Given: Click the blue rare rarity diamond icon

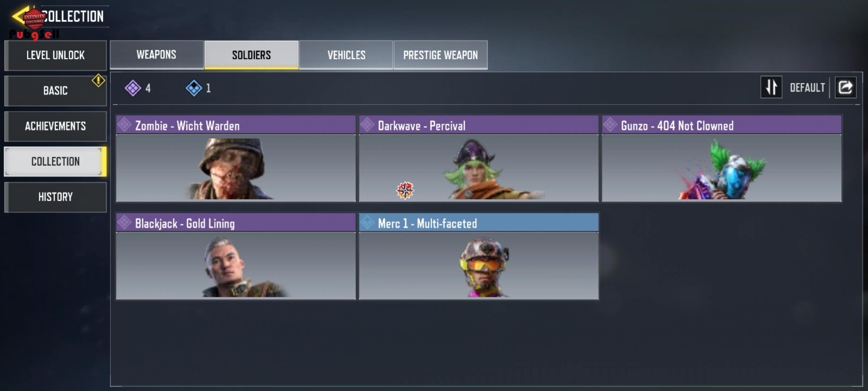Looking at the screenshot, I should [194, 88].
